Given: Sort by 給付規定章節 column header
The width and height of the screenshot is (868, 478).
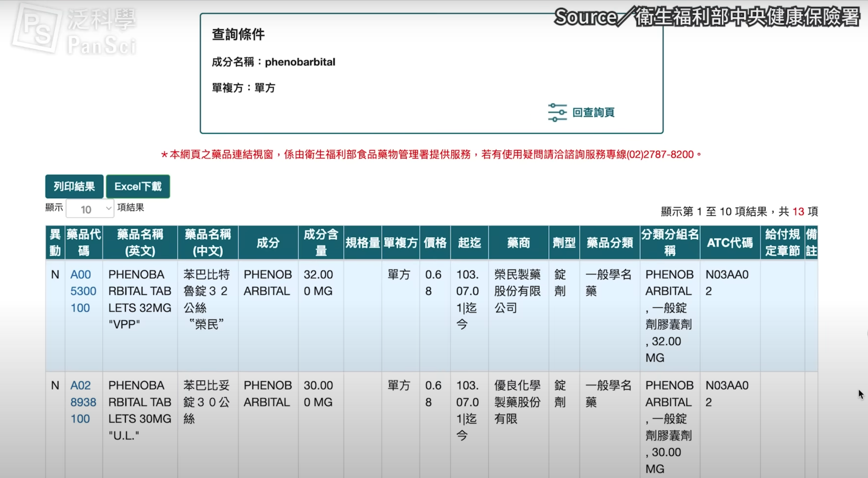Looking at the screenshot, I should click(x=782, y=242).
